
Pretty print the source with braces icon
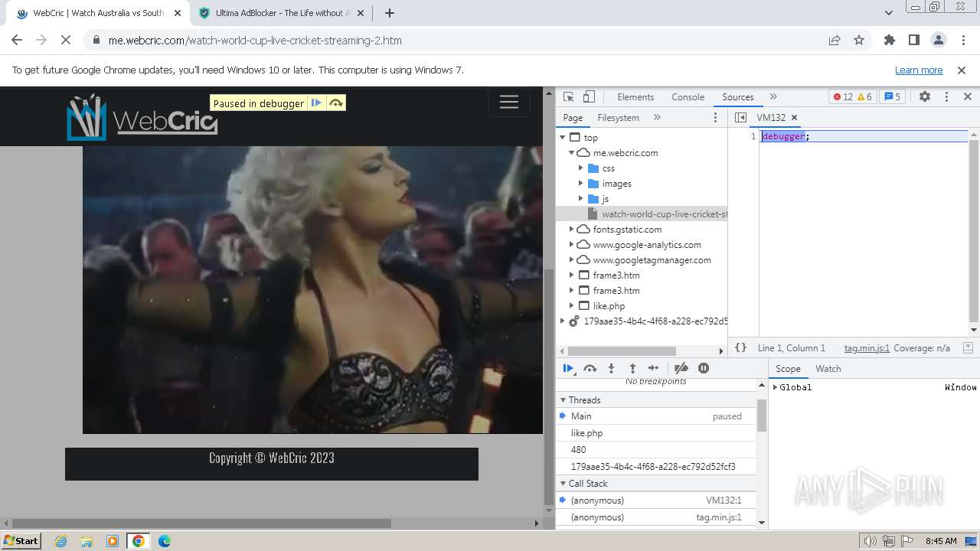point(740,347)
